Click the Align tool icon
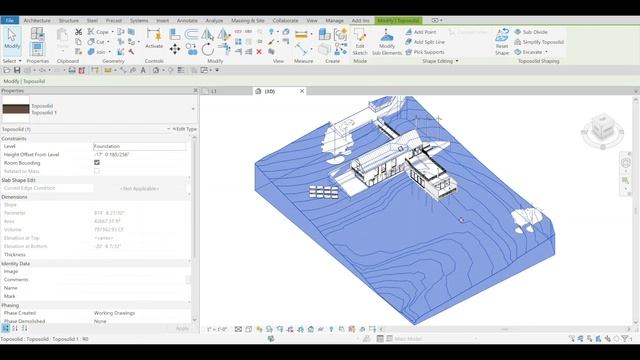Image resolution: width=640 pixels, height=360 pixels. [x=175, y=34]
